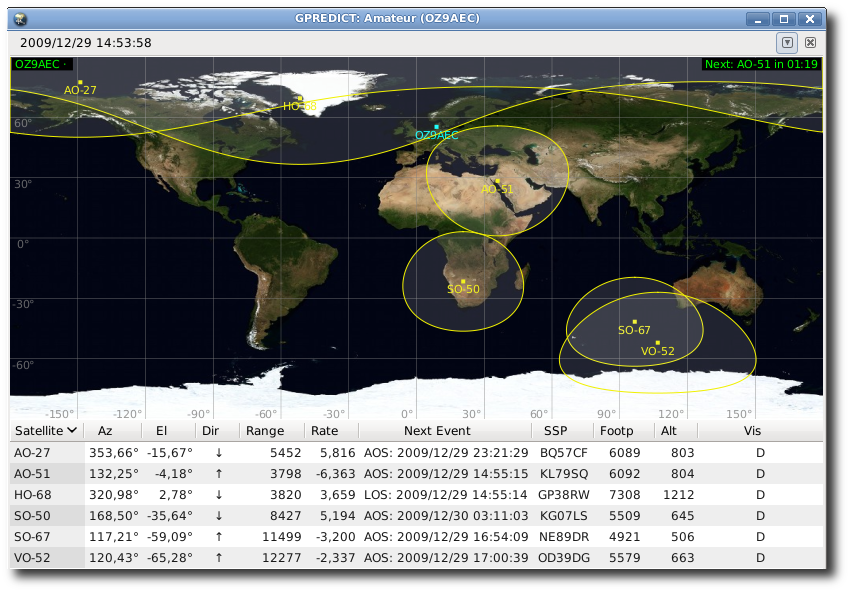Screen dimensions: 850x592
Task: Click the OZ9AEC ground station marker on map
Action: 436,127
